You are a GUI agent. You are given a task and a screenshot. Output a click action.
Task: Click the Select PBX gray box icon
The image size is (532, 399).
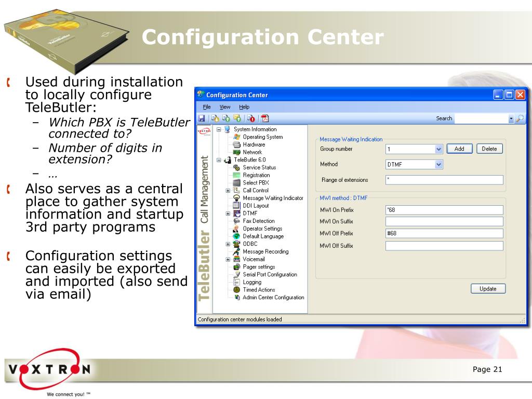point(237,183)
